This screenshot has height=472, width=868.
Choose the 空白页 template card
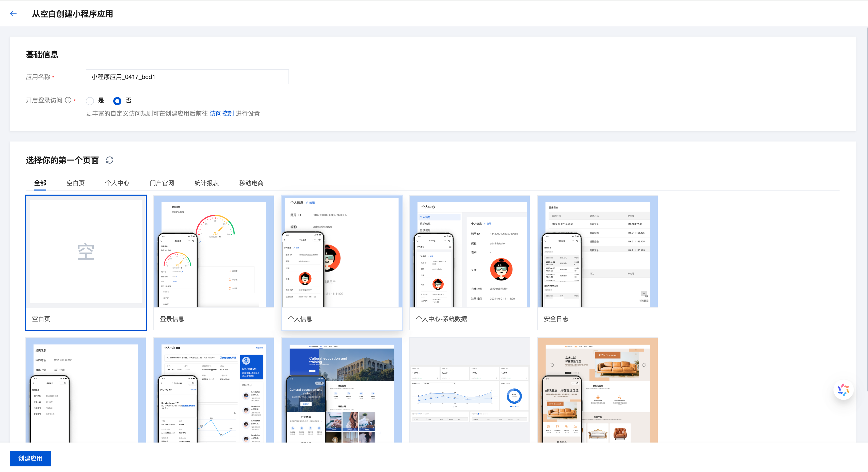point(86,263)
